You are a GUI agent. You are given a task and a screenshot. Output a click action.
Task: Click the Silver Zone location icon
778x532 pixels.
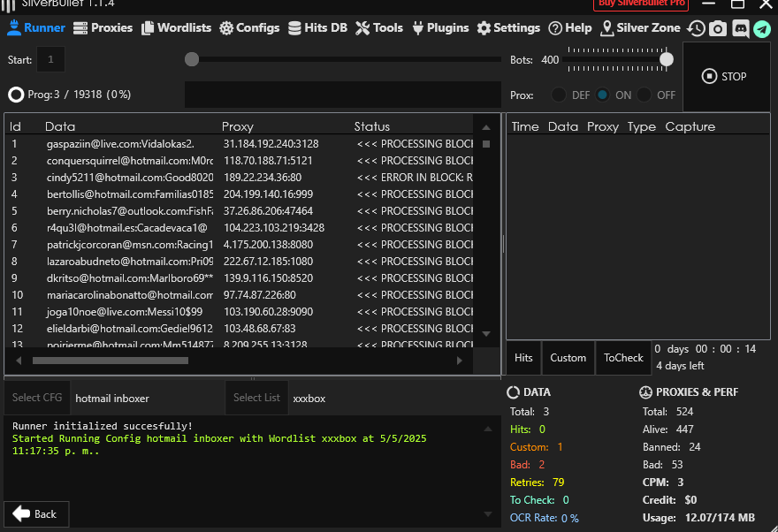606,28
